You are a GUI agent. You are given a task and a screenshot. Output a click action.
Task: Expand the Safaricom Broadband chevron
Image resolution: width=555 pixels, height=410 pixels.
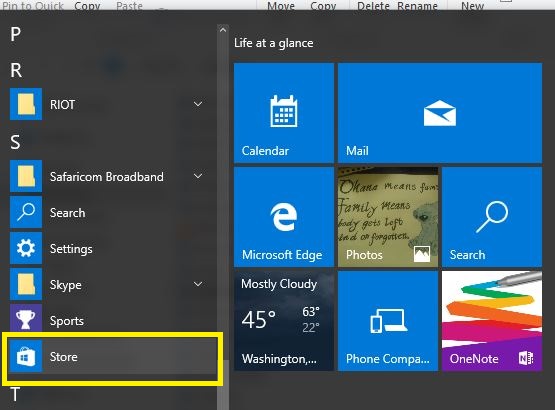point(198,176)
